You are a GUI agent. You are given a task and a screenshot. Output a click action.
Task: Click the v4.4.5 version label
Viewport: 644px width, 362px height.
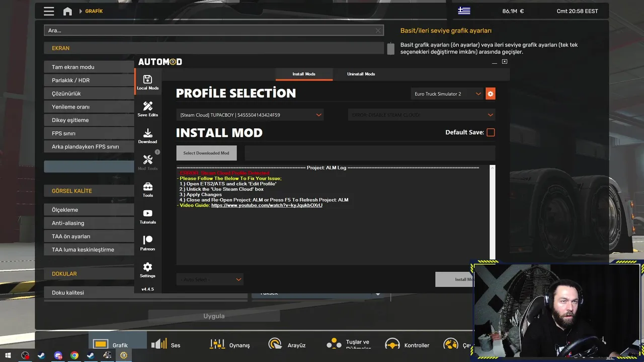pyautogui.click(x=147, y=289)
